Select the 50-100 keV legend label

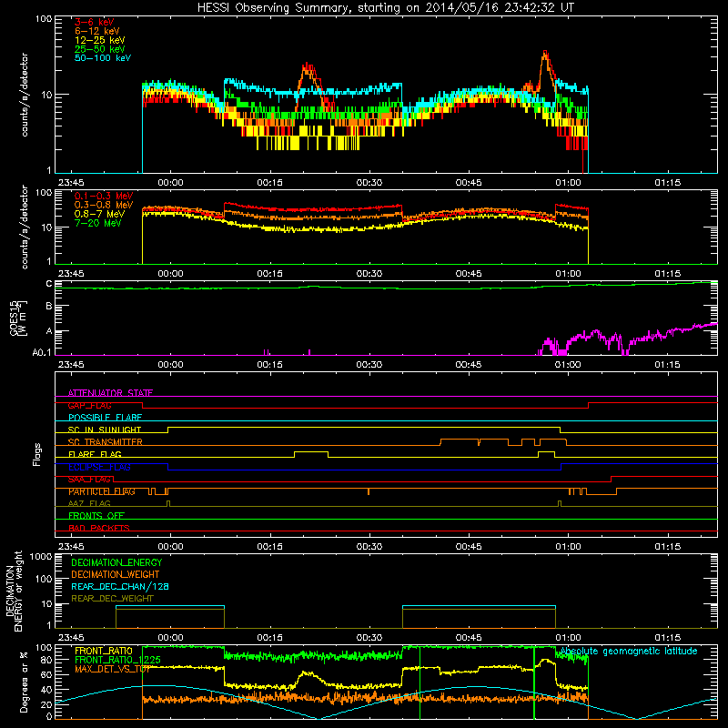point(103,58)
